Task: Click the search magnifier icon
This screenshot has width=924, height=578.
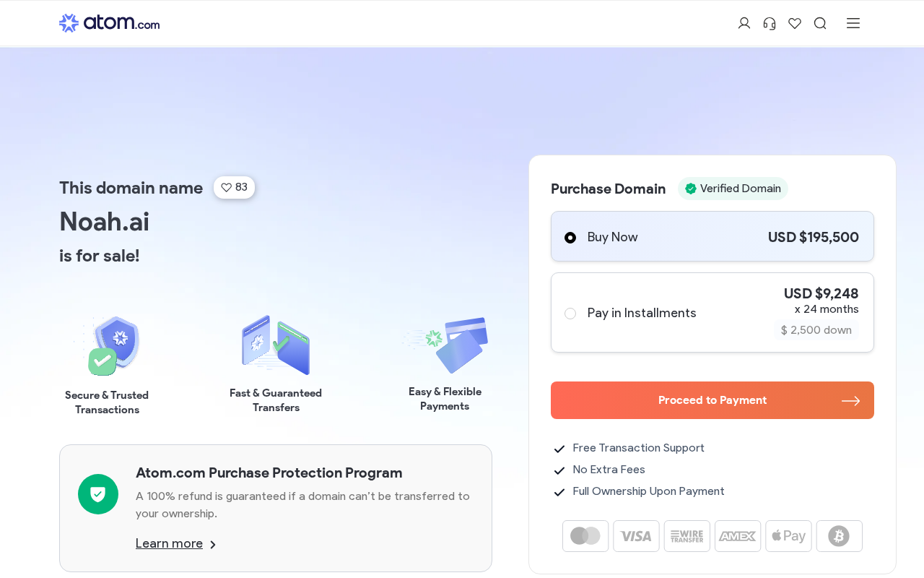Action: point(820,23)
